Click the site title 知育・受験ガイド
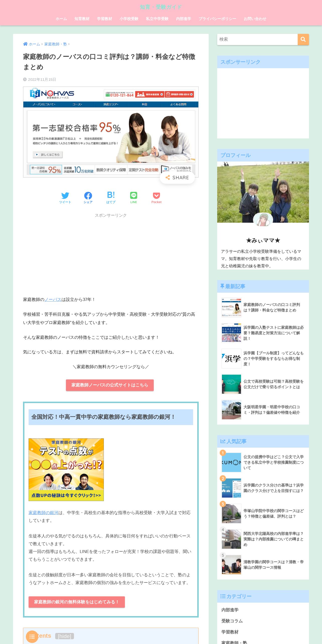The height and width of the screenshot is (644, 322). pos(161,7)
